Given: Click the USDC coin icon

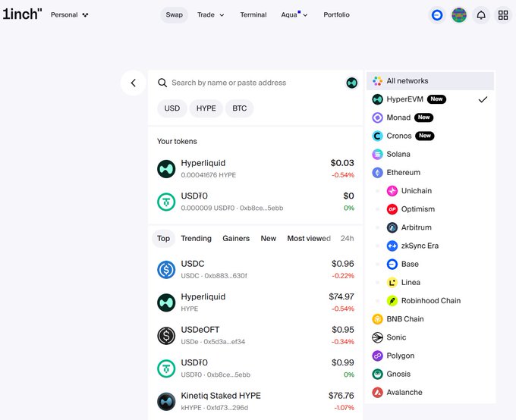Looking at the screenshot, I should point(166,270).
